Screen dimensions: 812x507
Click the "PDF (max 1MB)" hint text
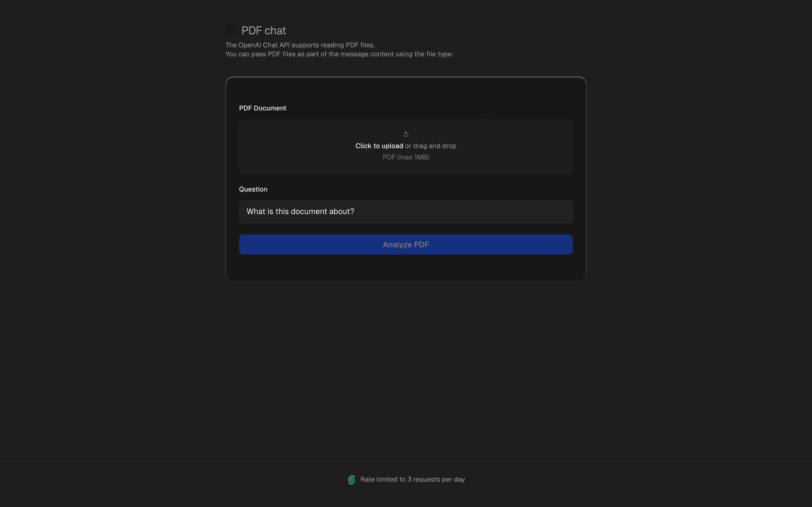(406, 157)
